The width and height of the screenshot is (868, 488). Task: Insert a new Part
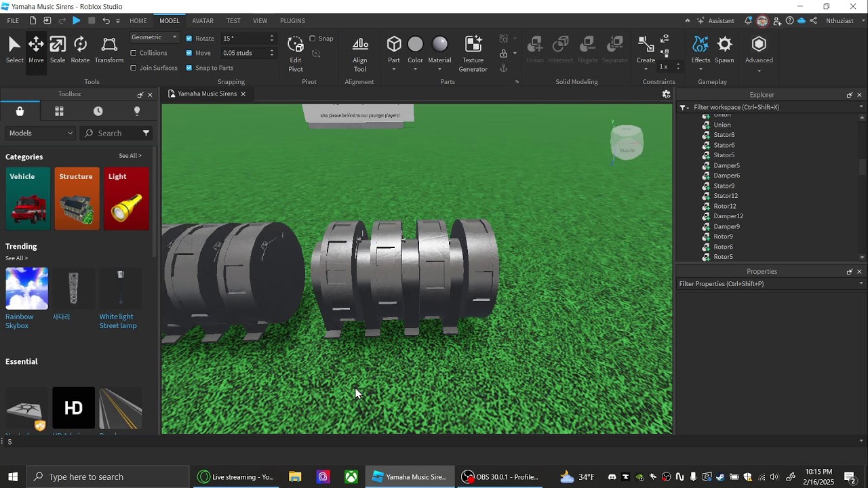(394, 45)
